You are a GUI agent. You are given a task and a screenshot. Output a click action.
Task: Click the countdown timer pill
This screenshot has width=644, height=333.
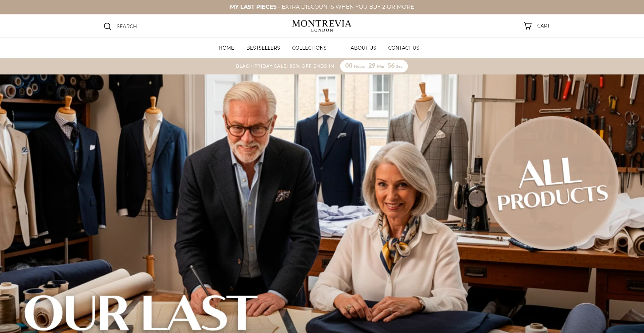[x=374, y=66]
